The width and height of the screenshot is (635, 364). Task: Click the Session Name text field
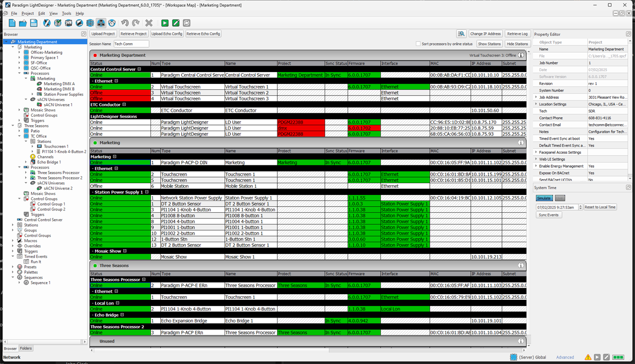pyautogui.click(x=131, y=44)
